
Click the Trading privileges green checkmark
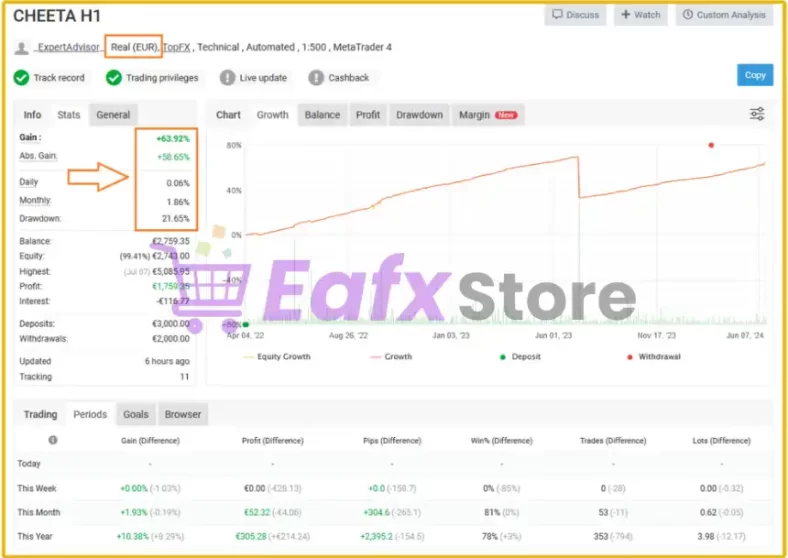click(114, 78)
